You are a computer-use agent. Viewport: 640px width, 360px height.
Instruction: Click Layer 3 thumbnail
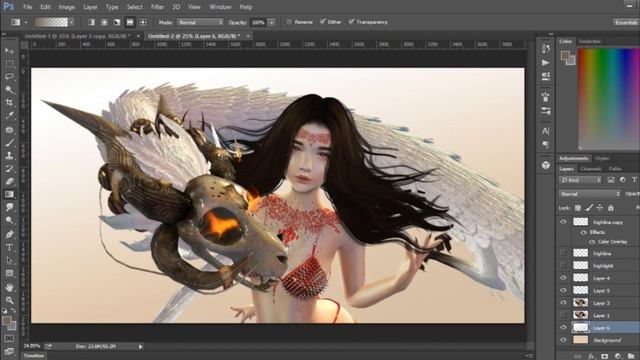click(580, 302)
